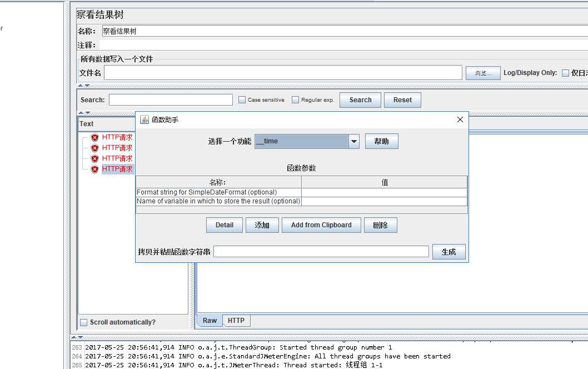Click the Reset button

click(402, 99)
